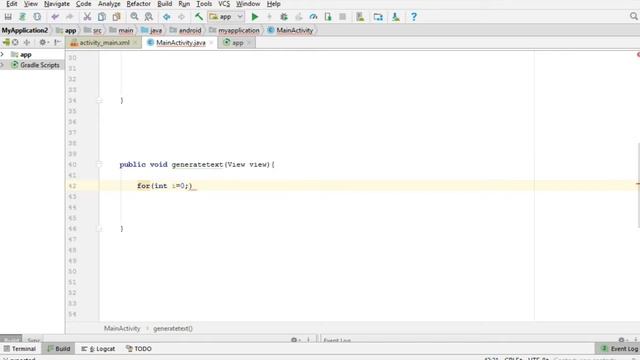Open the Window menu
Image resolution: width=640 pixels, height=360 pixels.
pyautogui.click(x=248, y=4)
